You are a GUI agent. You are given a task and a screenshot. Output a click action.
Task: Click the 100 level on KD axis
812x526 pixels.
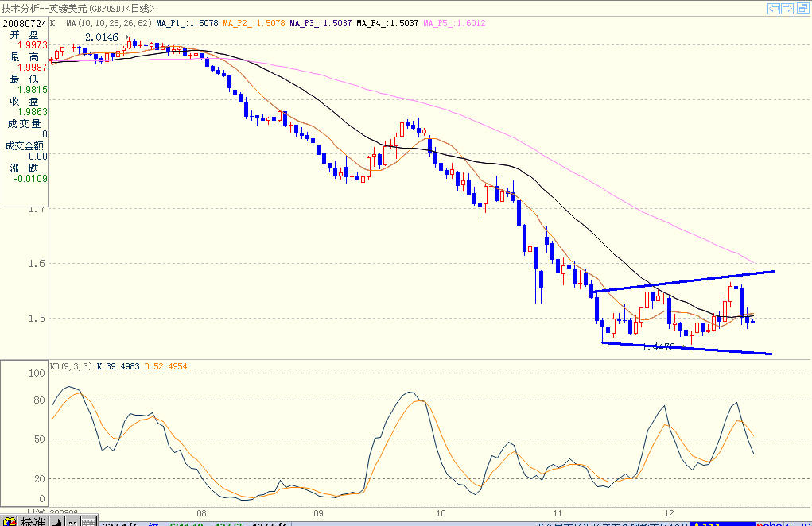click(x=37, y=373)
